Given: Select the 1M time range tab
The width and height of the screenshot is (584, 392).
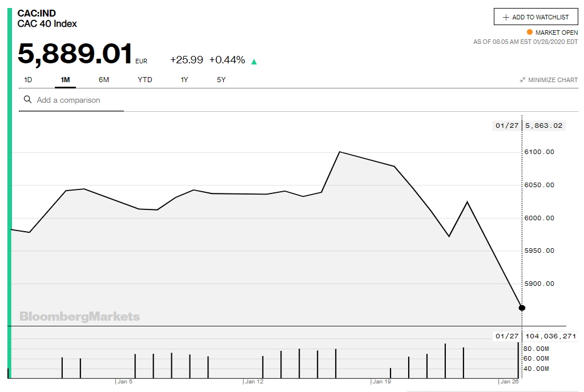Looking at the screenshot, I should [x=65, y=80].
